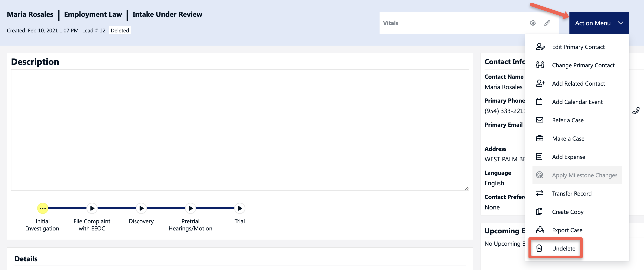The image size is (644, 270).
Task: Click the Refer a Case envelope icon
Action: (539, 120)
